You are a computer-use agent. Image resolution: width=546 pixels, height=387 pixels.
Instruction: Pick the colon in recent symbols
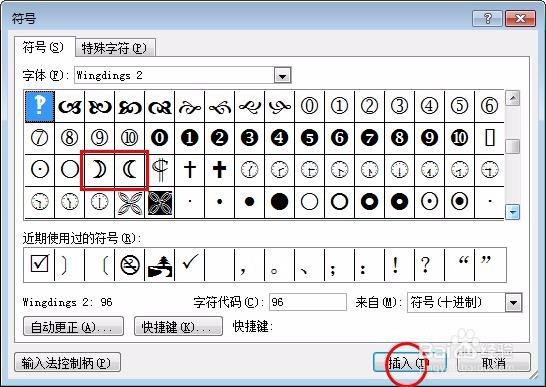pos(369,265)
